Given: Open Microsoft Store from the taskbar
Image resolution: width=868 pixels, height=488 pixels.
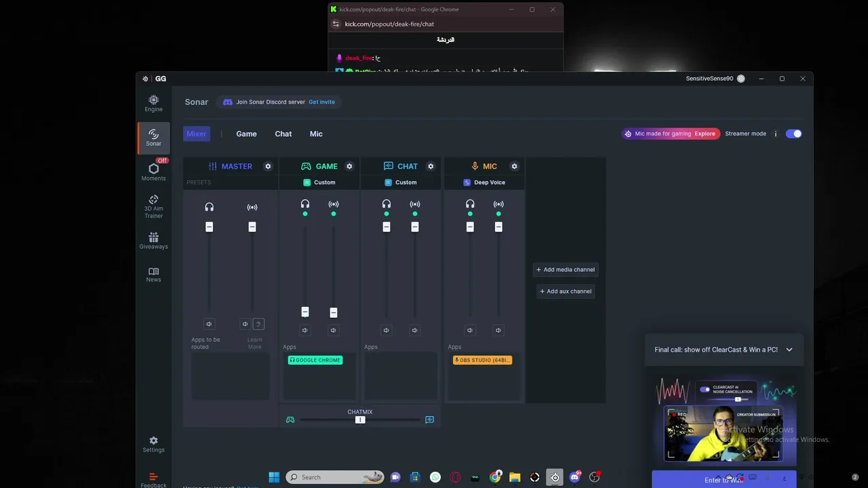Looking at the screenshot, I should 415,477.
